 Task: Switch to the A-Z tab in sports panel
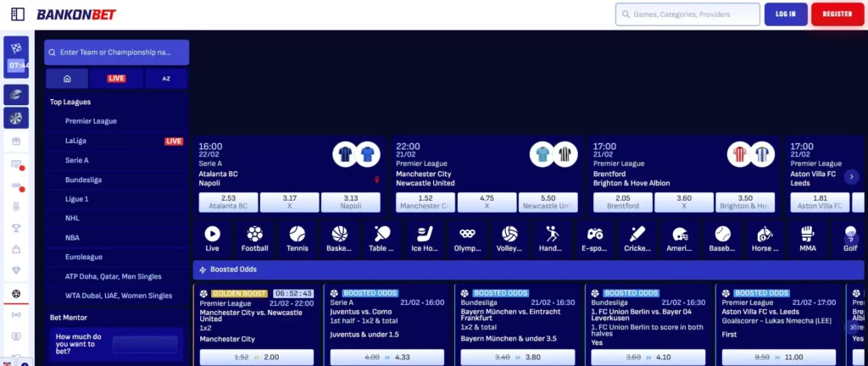[166, 79]
